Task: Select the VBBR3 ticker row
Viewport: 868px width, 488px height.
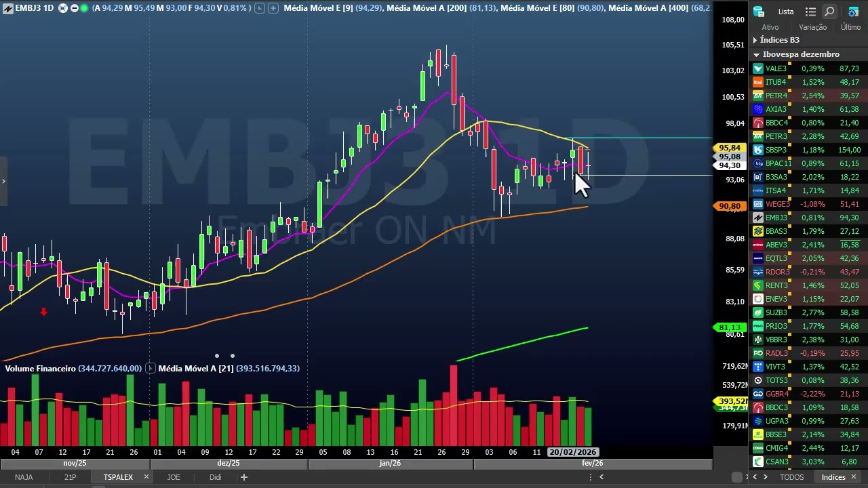Action: 808,340
